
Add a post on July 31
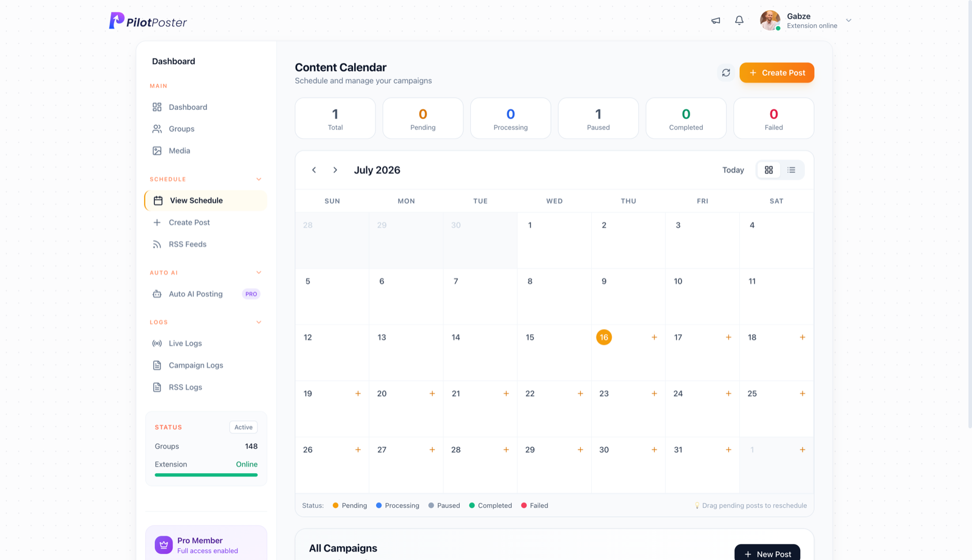pos(728,450)
